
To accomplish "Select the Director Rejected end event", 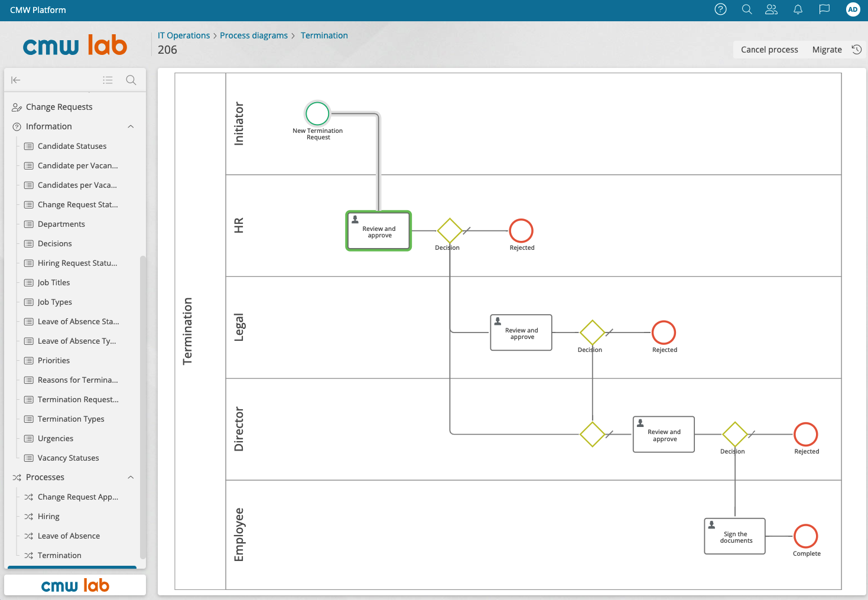I will coord(806,435).
